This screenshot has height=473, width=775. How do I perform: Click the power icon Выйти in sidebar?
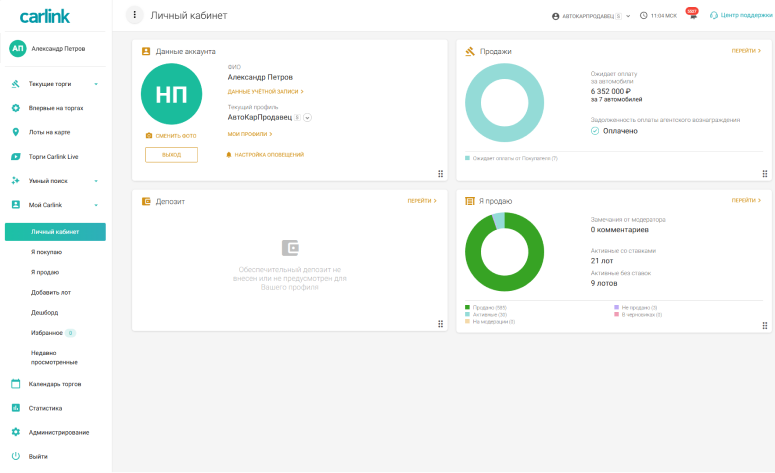click(x=16, y=456)
